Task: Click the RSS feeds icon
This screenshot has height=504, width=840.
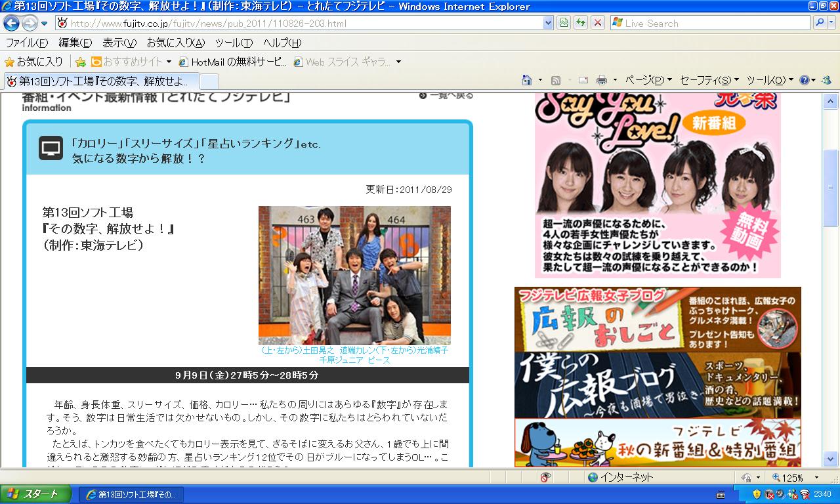Action: coord(556,80)
